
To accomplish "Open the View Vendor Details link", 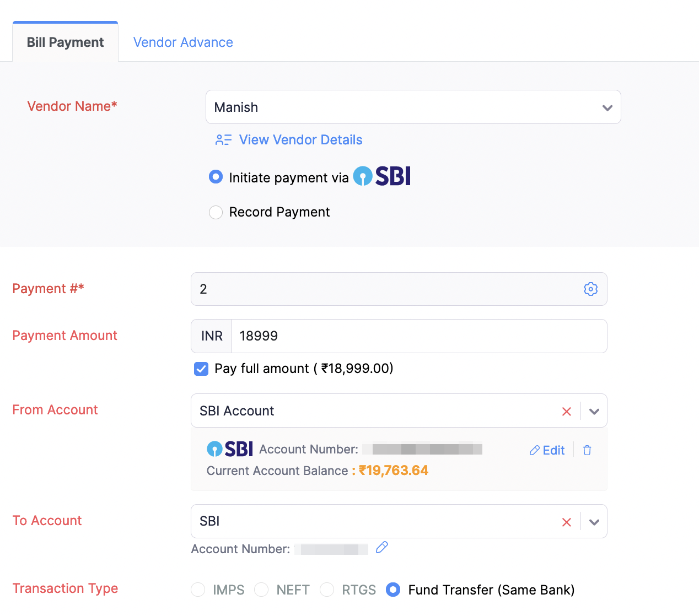I will tap(300, 140).
